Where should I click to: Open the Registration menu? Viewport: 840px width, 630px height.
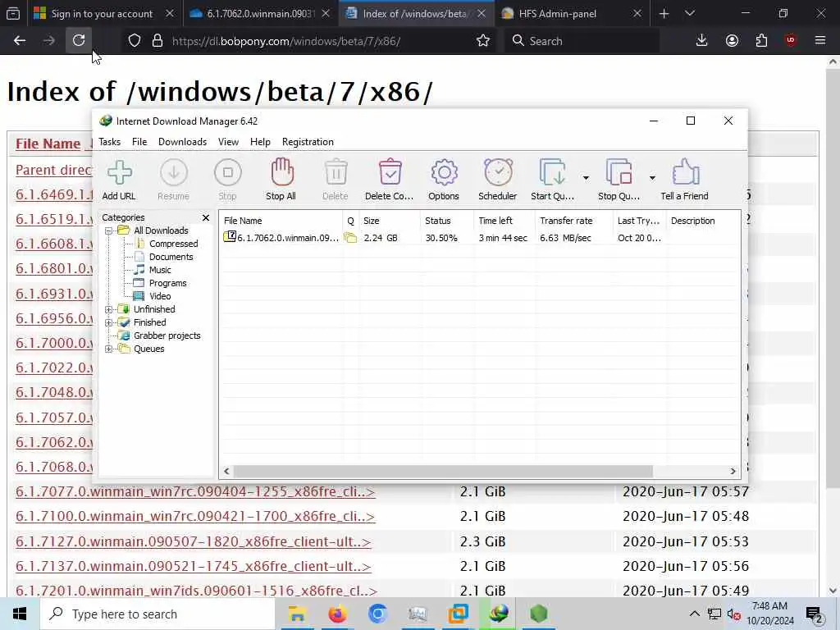click(308, 142)
